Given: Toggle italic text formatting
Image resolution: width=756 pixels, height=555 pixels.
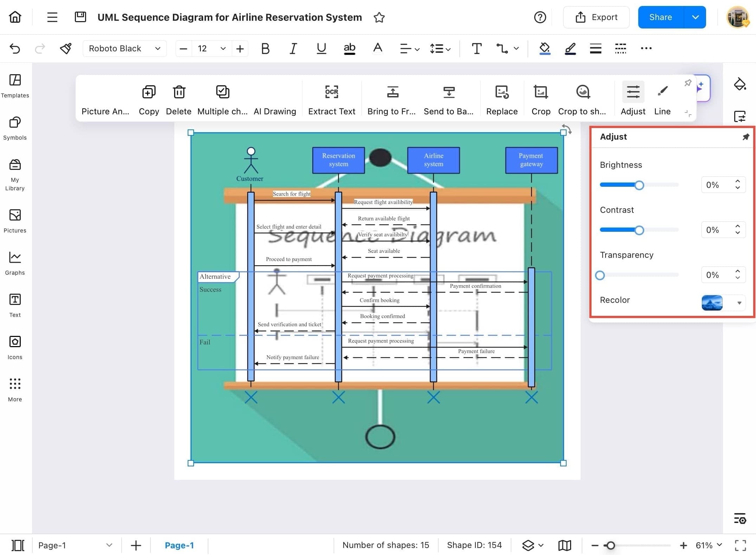Looking at the screenshot, I should pos(293,49).
